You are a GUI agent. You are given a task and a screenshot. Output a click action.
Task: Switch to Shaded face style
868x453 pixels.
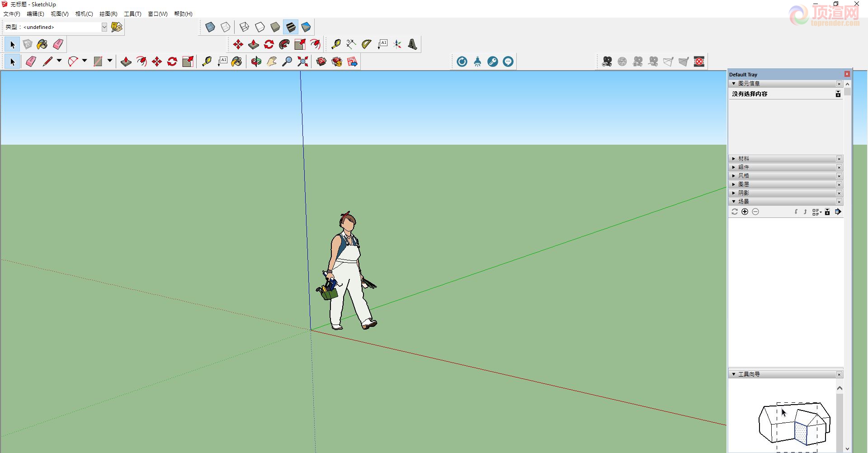(x=275, y=27)
